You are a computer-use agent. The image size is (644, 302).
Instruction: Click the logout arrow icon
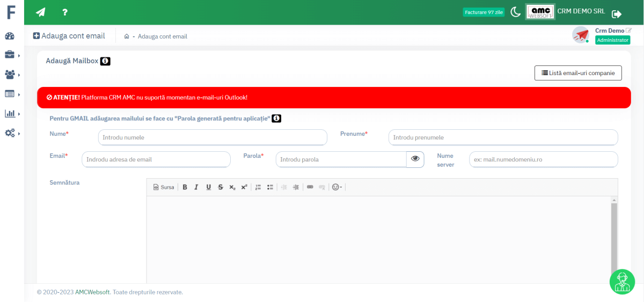[617, 14]
